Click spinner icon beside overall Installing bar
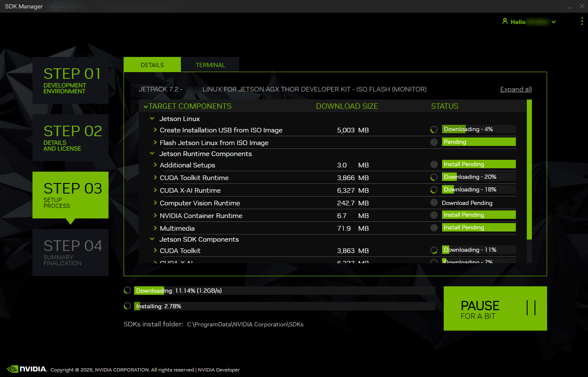588x377 pixels. click(x=127, y=306)
